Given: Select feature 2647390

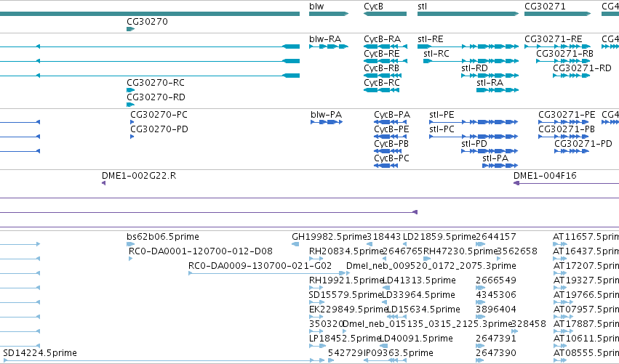Looking at the screenshot, I should click(x=496, y=353).
